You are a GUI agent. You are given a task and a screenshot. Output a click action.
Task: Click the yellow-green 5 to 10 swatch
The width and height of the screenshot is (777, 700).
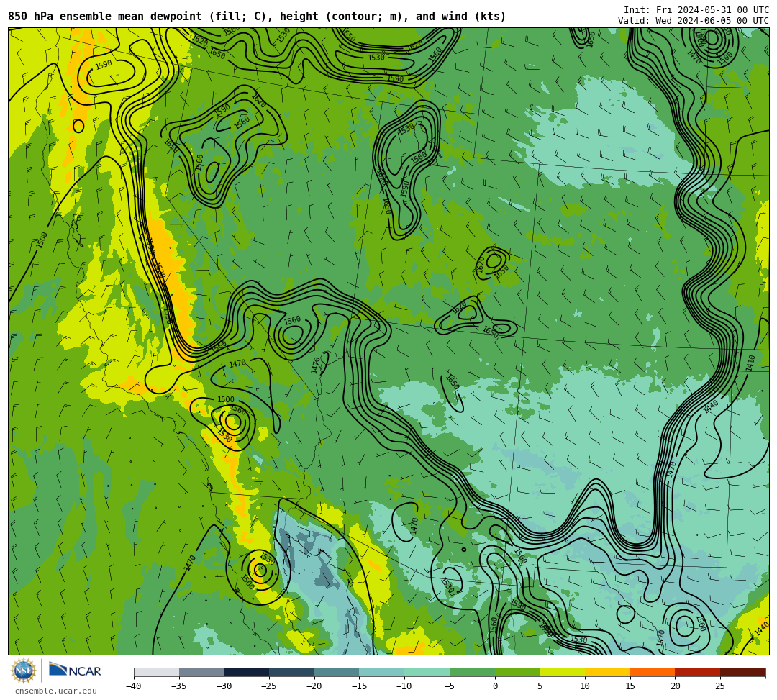562,672
